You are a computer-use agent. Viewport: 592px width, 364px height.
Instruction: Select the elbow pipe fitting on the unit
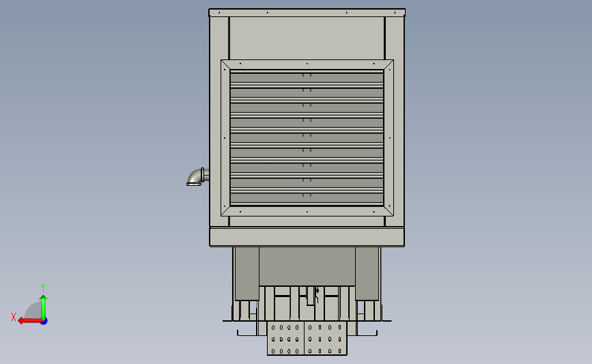(x=198, y=177)
